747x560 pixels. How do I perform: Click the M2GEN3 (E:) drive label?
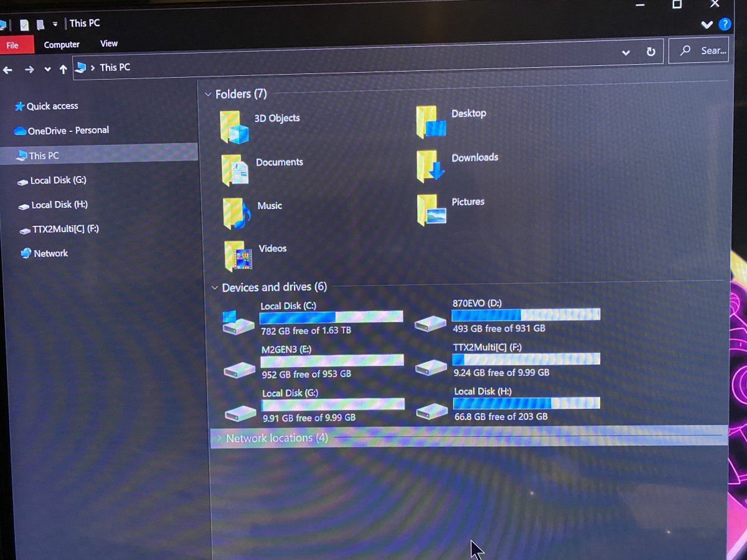pos(286,350)
